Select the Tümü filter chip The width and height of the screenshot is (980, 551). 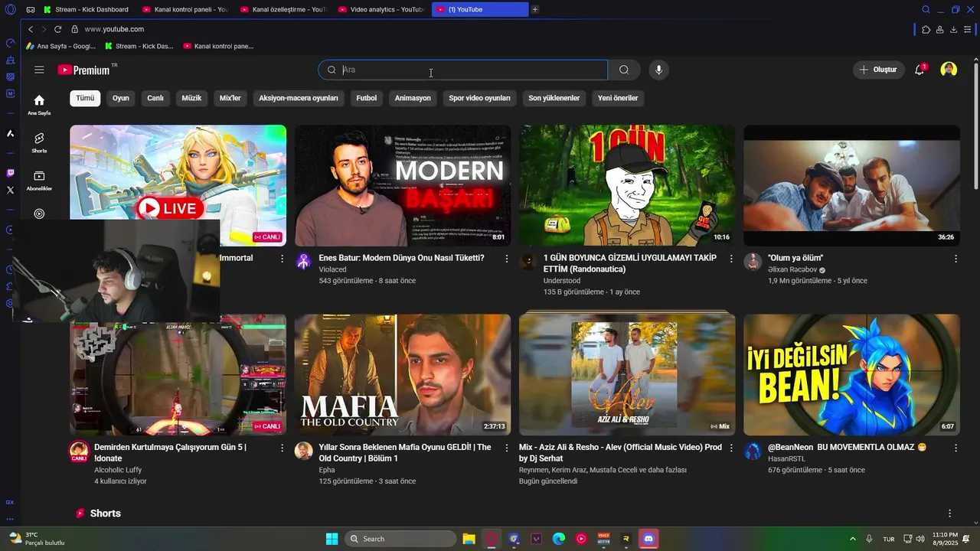85,98
